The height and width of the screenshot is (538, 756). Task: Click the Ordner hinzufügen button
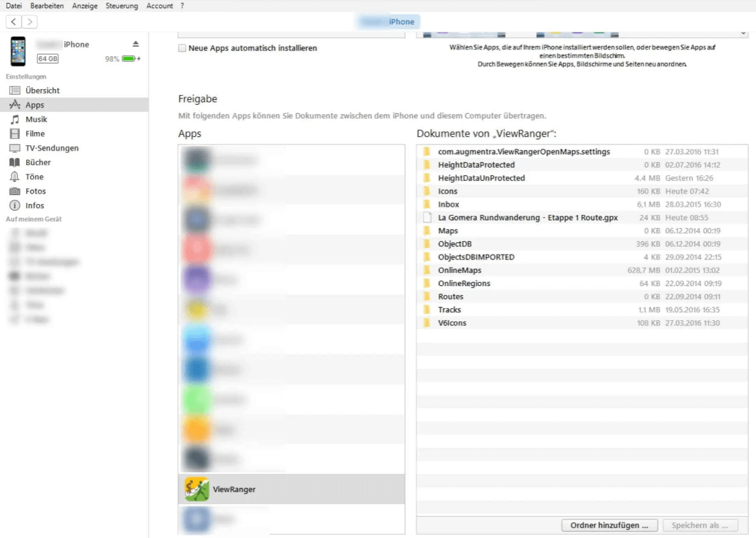pos(604,526)
